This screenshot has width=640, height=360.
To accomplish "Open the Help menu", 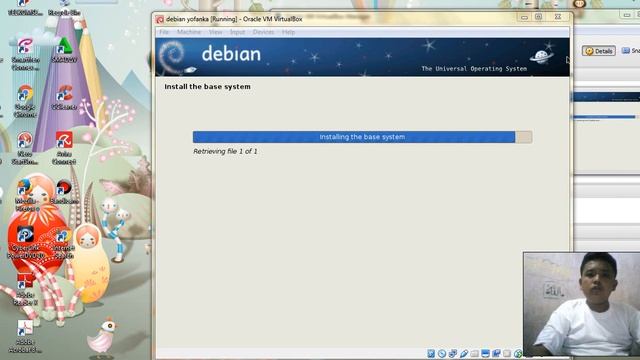I will [288, 32].
